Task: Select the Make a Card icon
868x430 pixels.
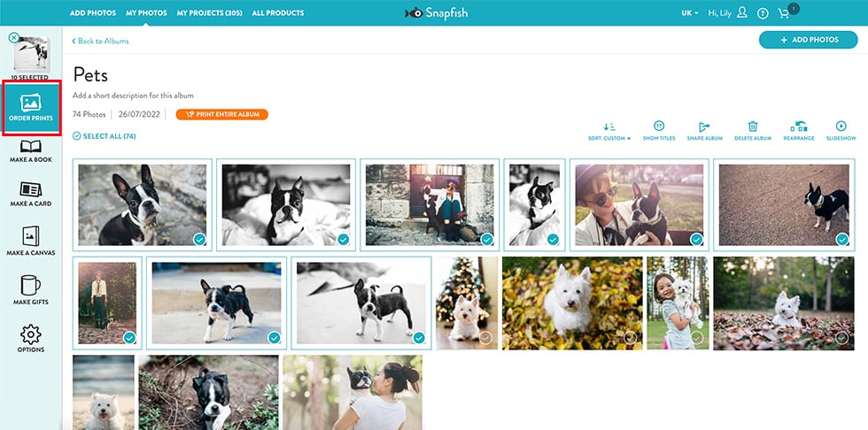Action: tap(31, 195)
